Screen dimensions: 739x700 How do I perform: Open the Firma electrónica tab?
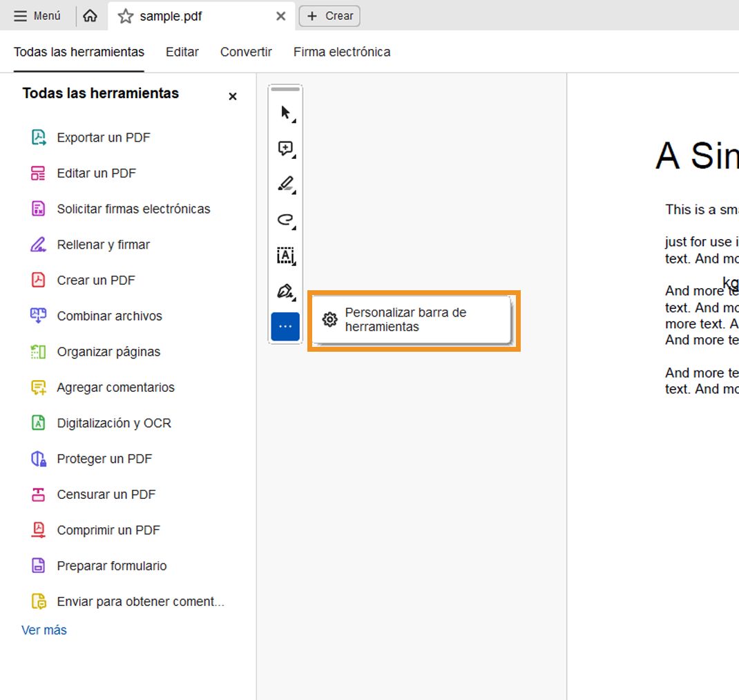point(342,52)
